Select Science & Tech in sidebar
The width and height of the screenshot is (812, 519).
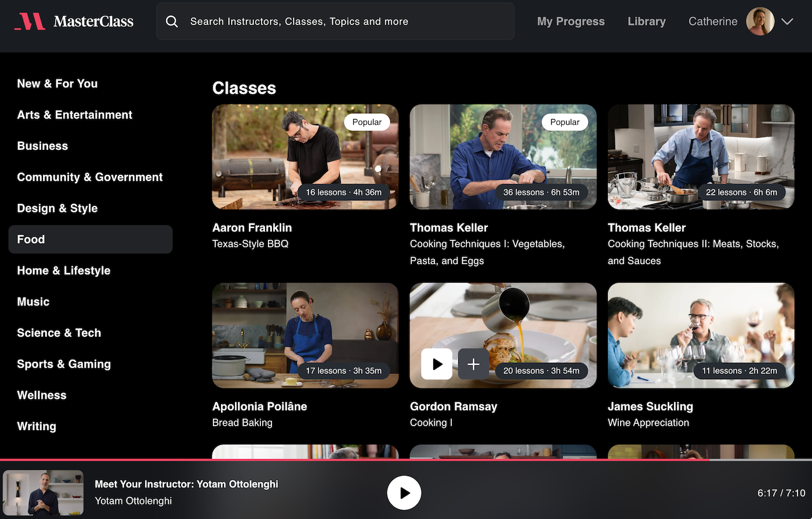[x=59, y=333]
